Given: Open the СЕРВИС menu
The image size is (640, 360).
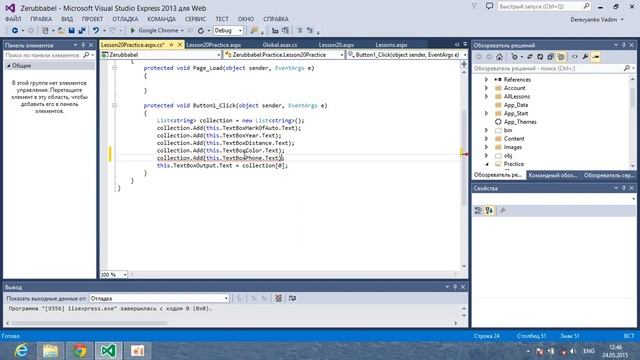Looking at the screenshot, I should coord(195,19).
